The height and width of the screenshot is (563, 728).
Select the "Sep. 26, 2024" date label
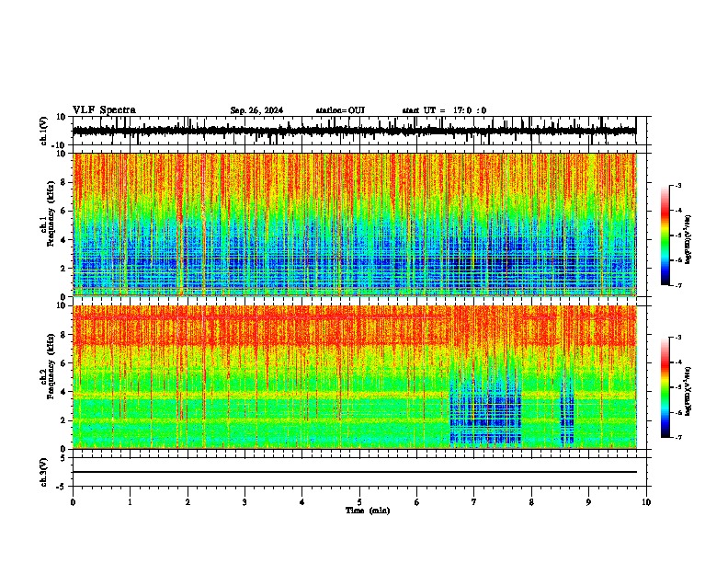pos(256,110)
